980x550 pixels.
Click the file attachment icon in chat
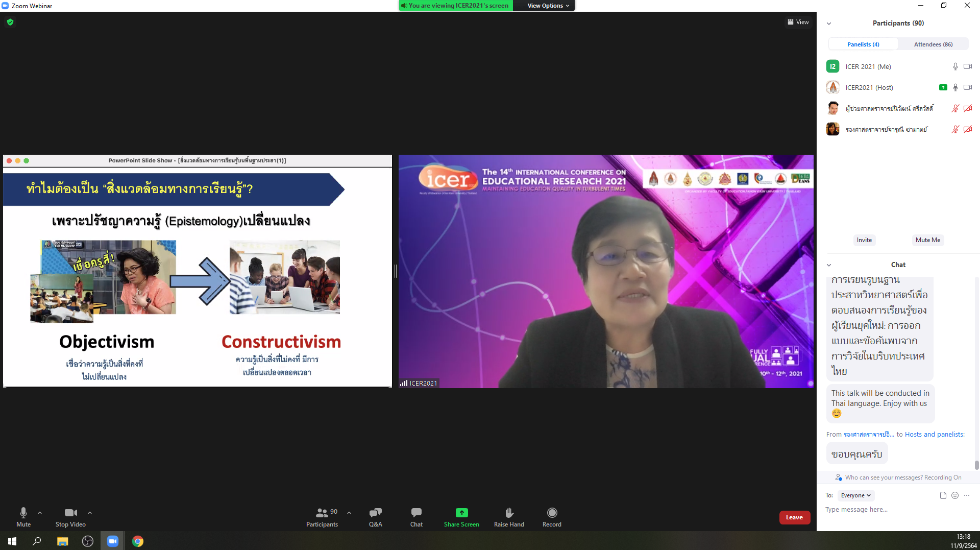click(x=943, y=495)
